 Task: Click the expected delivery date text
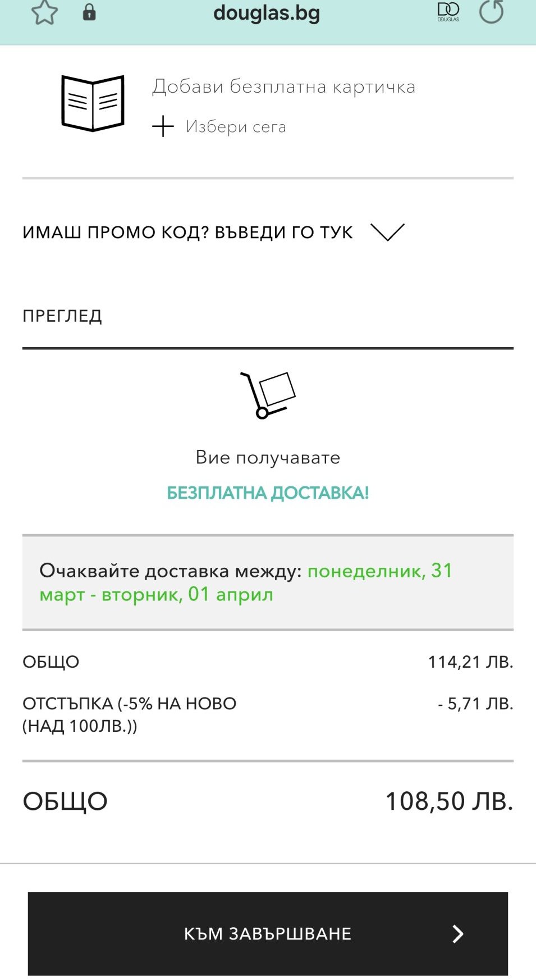click(x=246, y=582)
